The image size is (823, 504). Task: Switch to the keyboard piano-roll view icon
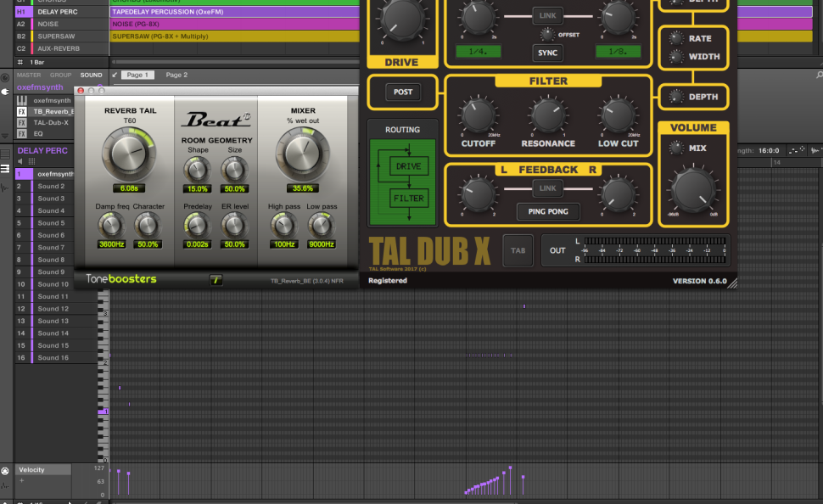coord(5,169)
